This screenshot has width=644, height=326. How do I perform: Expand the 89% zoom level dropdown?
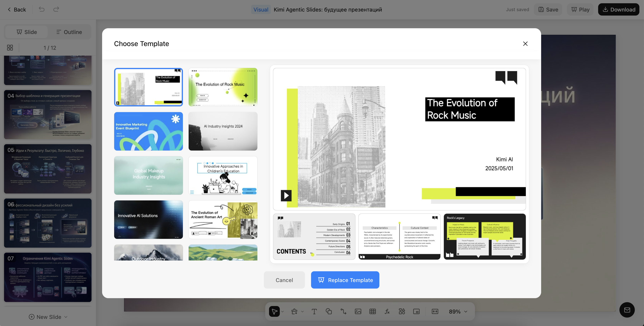click(x=466, y=312)
